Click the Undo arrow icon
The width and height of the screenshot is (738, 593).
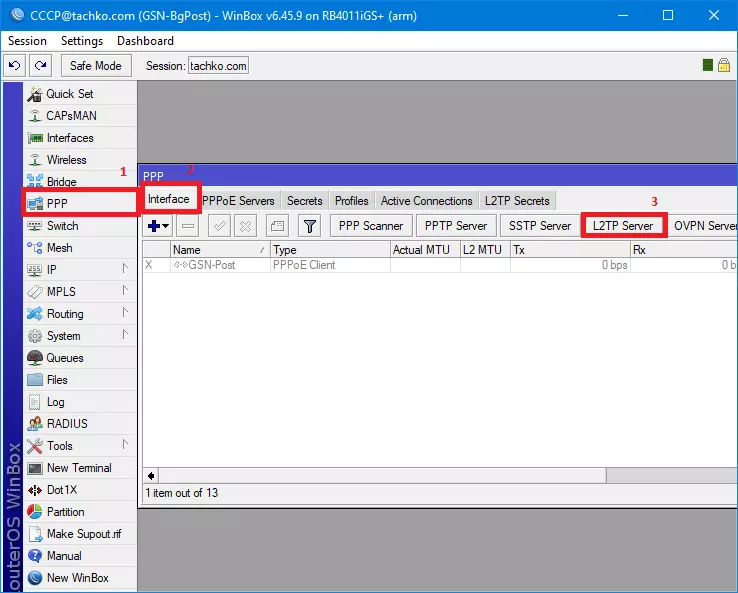point(15,65)
